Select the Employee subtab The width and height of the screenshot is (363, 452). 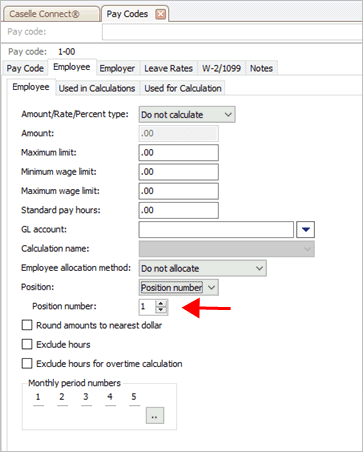31,87
